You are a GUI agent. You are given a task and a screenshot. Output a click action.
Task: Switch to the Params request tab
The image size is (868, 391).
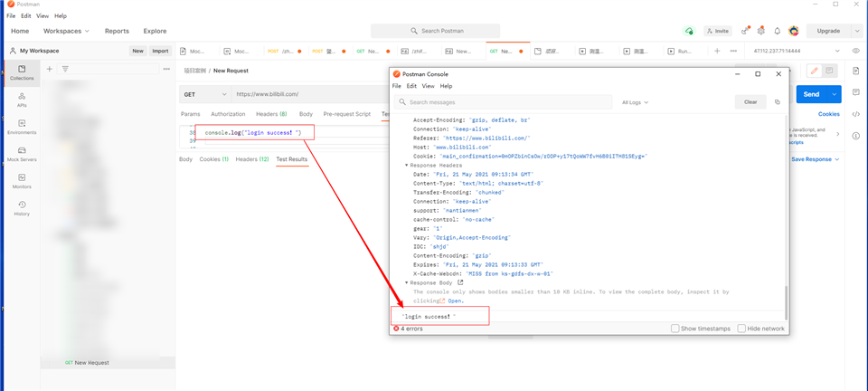coord(191,114)
